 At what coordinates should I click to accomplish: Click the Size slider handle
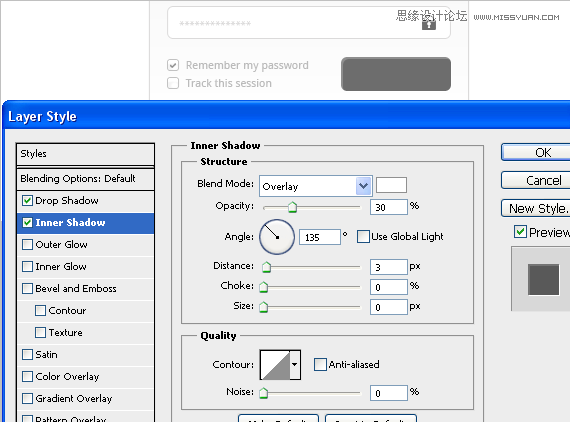(264, 307)
